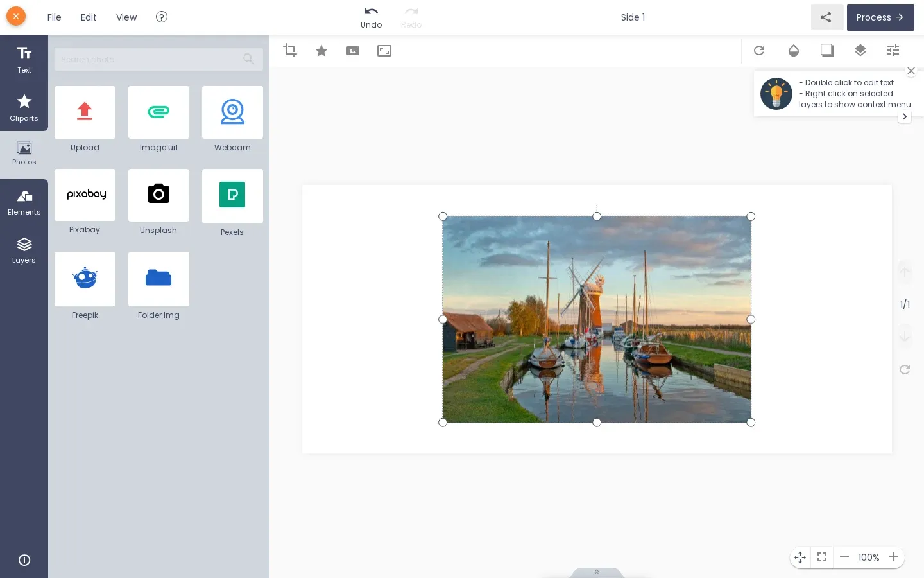This screenshot has height=578, width=924.
Task: Zoom out with the minus button
Action: (844, 557)
